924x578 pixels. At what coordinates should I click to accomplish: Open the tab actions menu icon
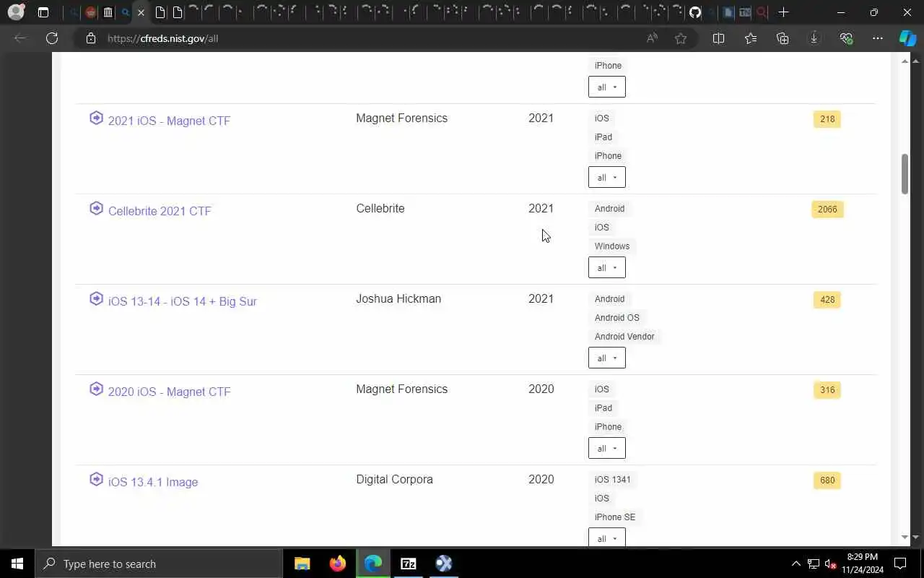click(x=43, y=12)
